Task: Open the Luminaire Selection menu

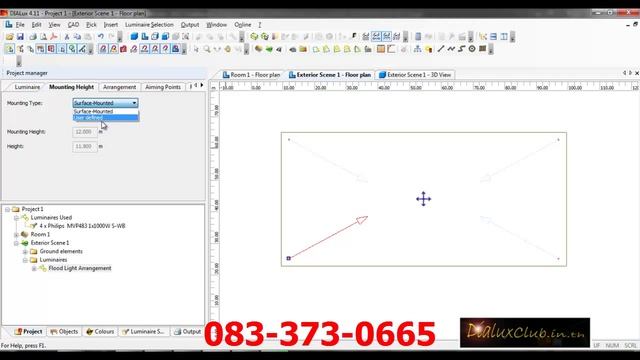Action: pos(149,25)
